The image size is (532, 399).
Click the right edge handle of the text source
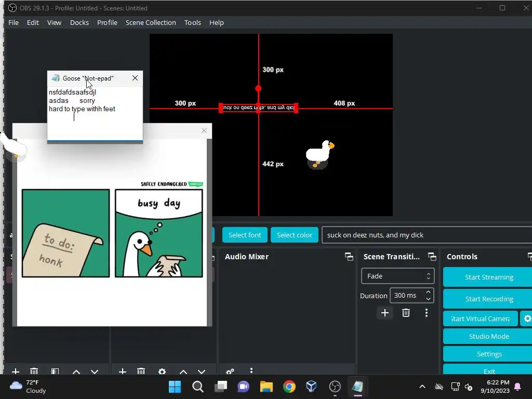[296, 108]
